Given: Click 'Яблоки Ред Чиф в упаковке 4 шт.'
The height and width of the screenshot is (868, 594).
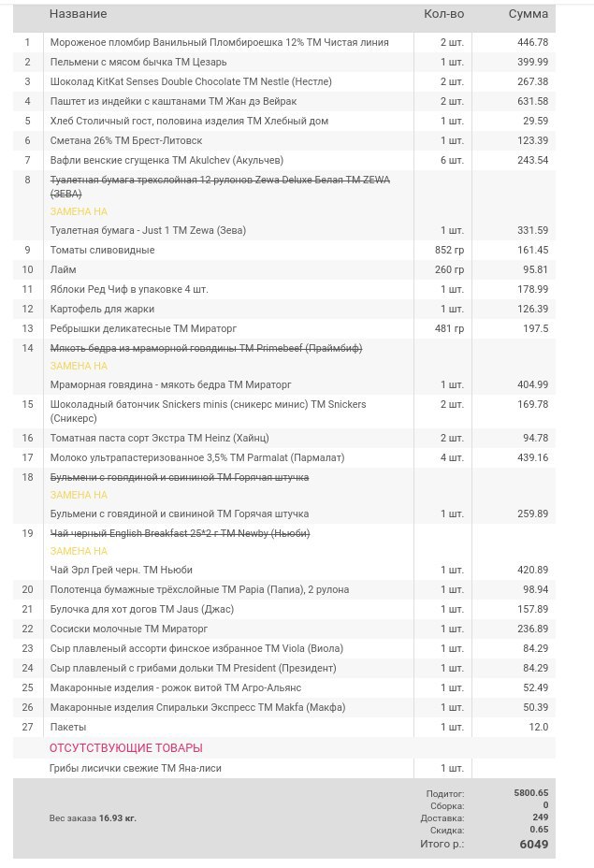Looking at the screenshot, I should click(x=129, y=289).
